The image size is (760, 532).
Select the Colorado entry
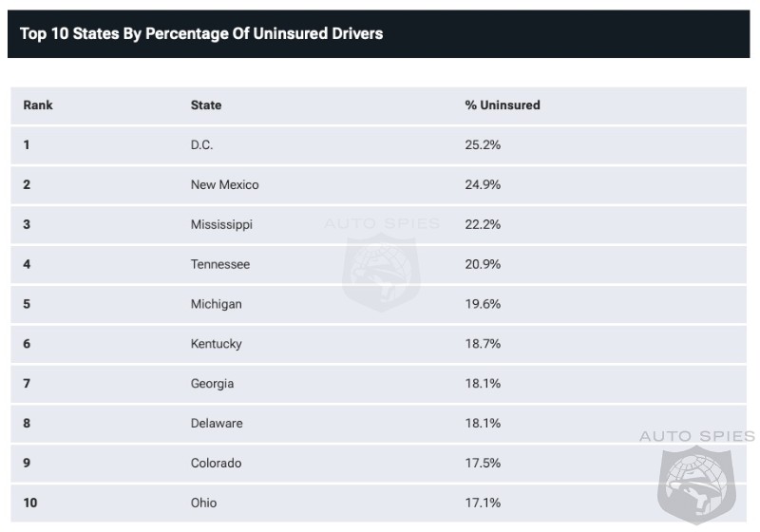coord(217,463)
